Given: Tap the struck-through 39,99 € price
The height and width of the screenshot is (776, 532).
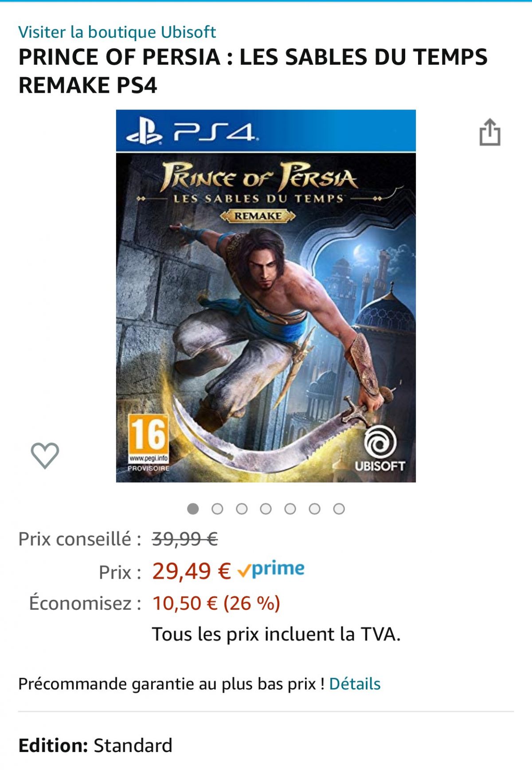Looking at the screenshot, I should click(x=185, y=539).
